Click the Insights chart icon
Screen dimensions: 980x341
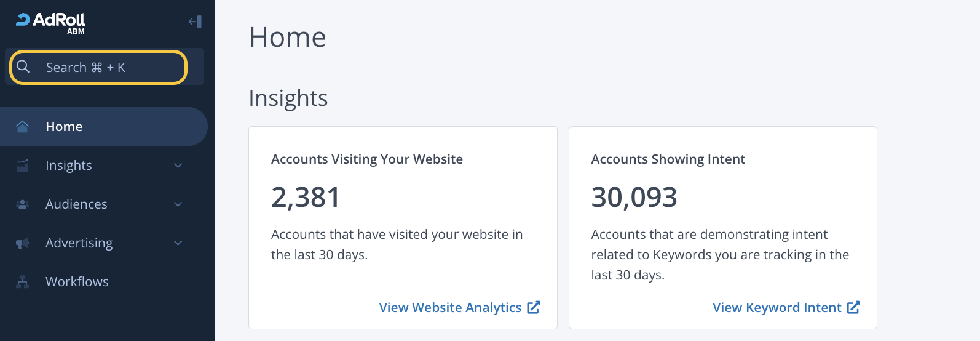23,166
